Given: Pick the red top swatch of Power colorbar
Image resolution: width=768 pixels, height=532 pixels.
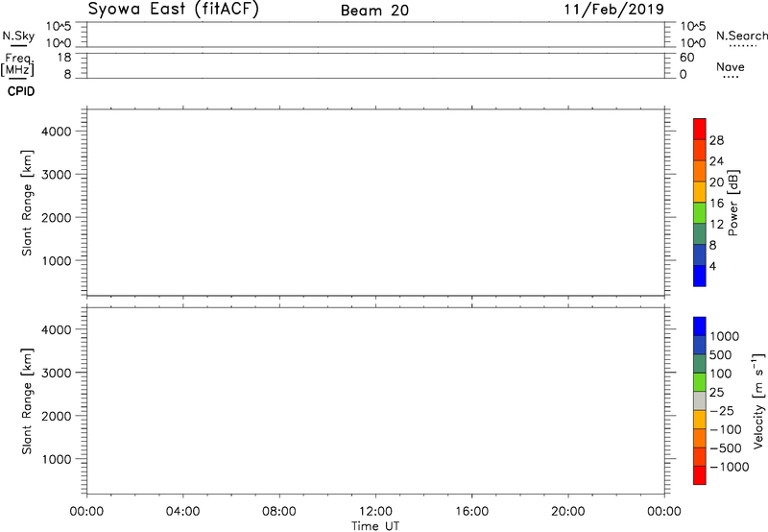Looking at the screenshot, I should 700,129.
